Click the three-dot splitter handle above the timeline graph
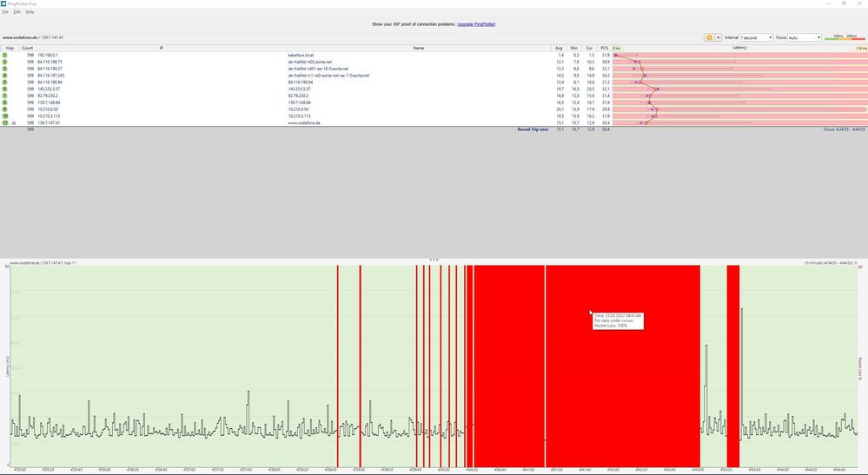This screenshot has width=868, height=475. click(434, 260)
